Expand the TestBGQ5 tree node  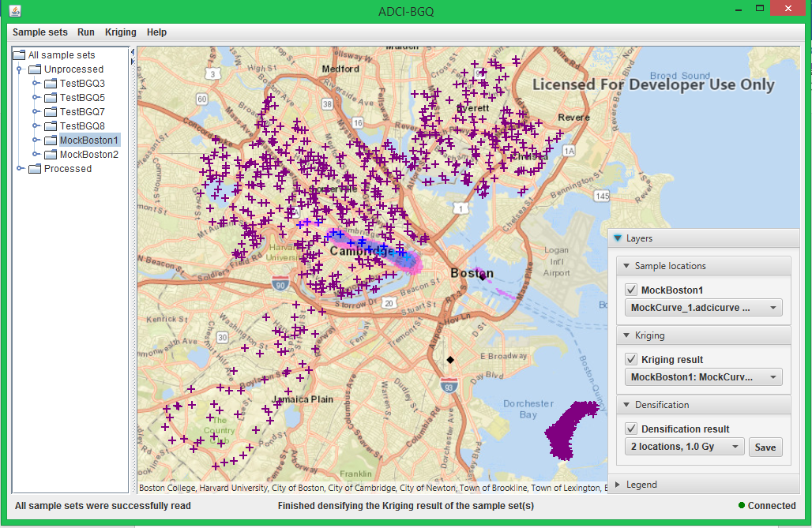36,97
